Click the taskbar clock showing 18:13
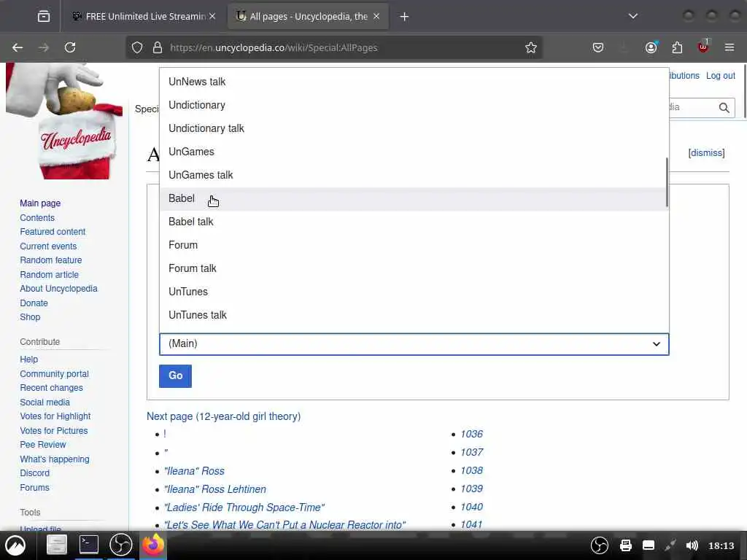Image resolution: width=747 pixels, height=560 pixels. (721, 545)
